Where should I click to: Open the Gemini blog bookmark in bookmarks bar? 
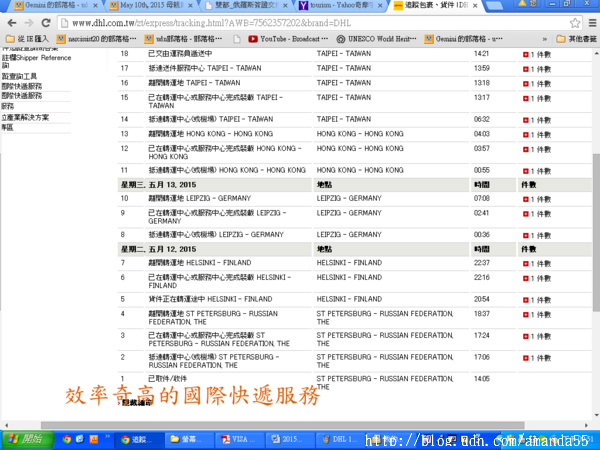tap(464, 39)
